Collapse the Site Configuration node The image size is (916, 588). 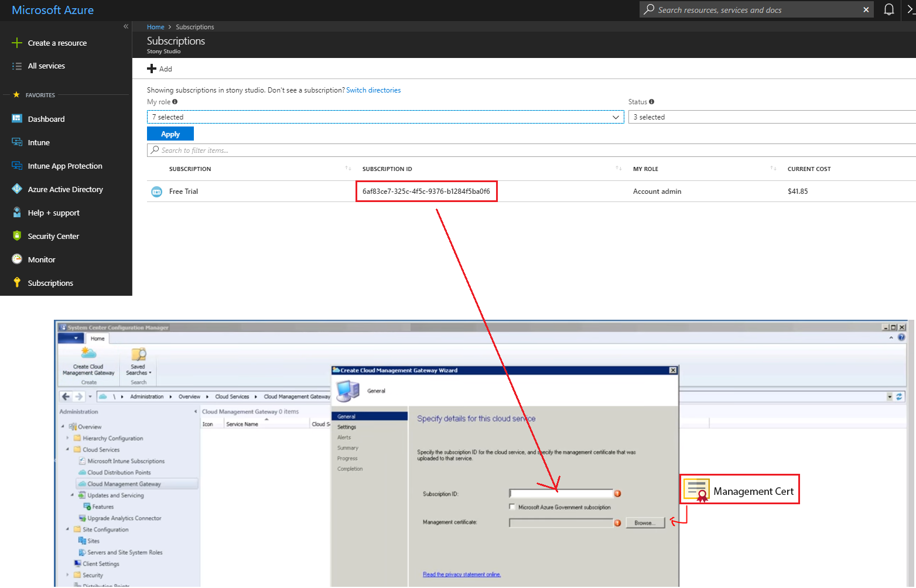67,529
